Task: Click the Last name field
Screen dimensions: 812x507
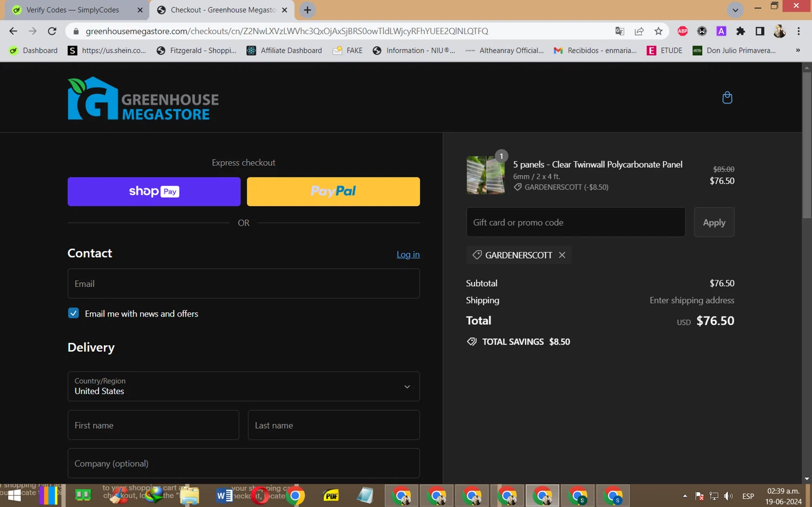Action: point(334,425)
